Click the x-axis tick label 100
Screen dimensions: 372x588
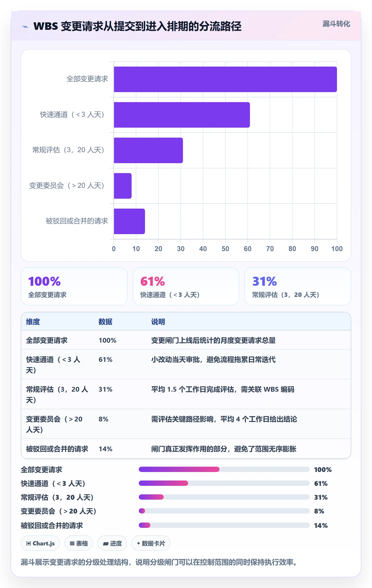click(x=337, y=249)
